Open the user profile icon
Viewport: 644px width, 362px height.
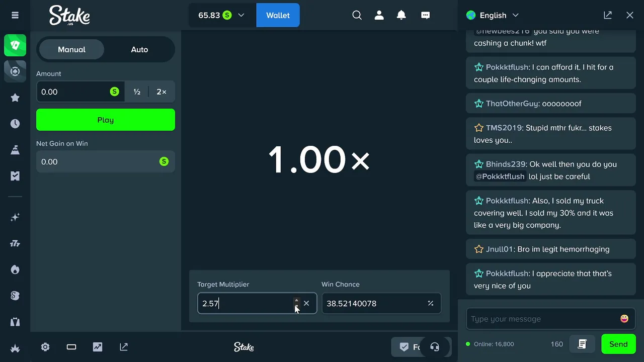coord(379,15)
